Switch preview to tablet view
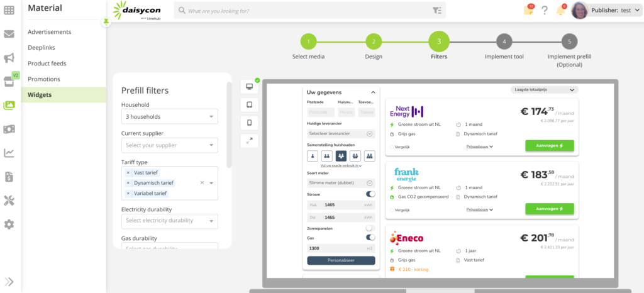Viewport: 644px width, 293px height. [249, 105]
